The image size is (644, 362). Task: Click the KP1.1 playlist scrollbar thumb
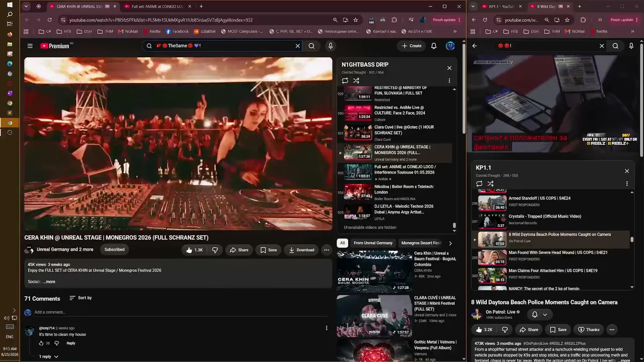click(x=632, y=239)
